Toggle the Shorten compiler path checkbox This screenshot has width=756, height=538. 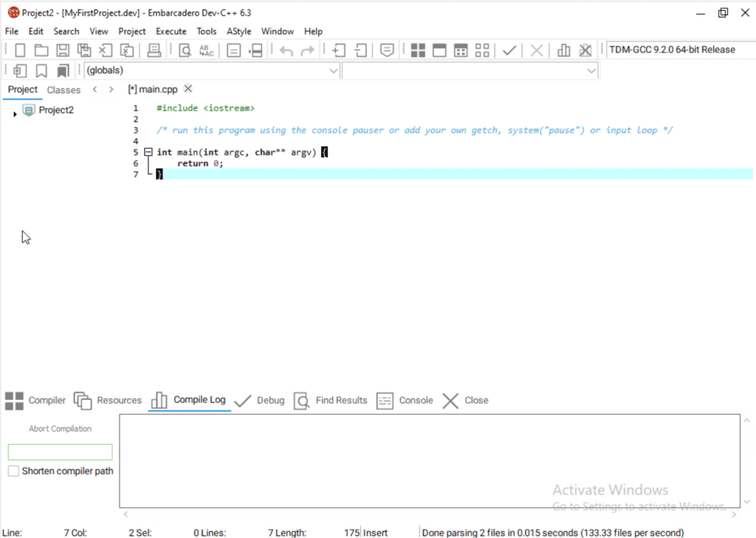(x=13, y=471)
